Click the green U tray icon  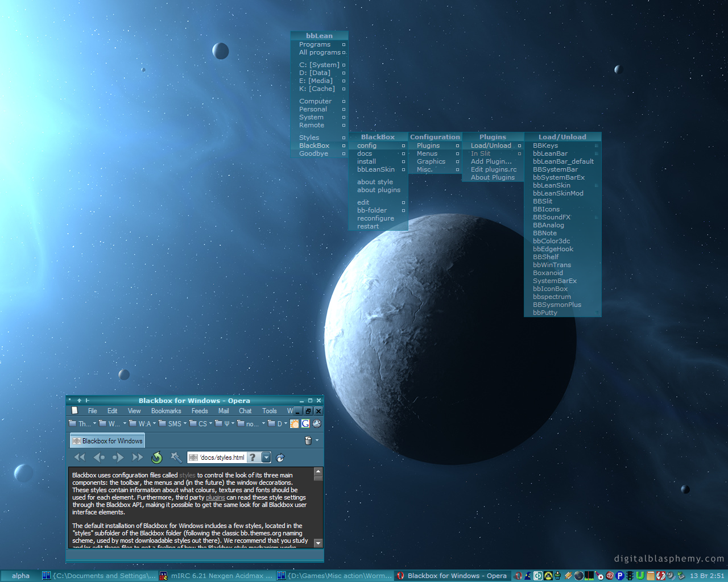coord(640,576)
